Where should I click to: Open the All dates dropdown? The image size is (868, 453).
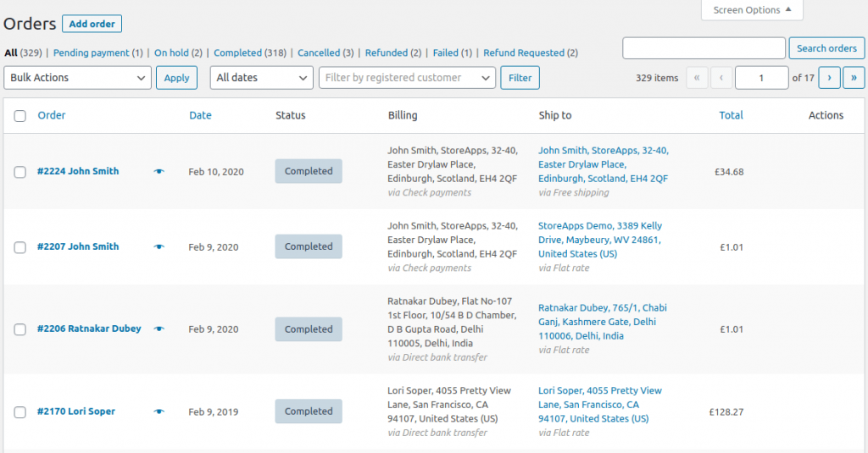coord(261,78)
